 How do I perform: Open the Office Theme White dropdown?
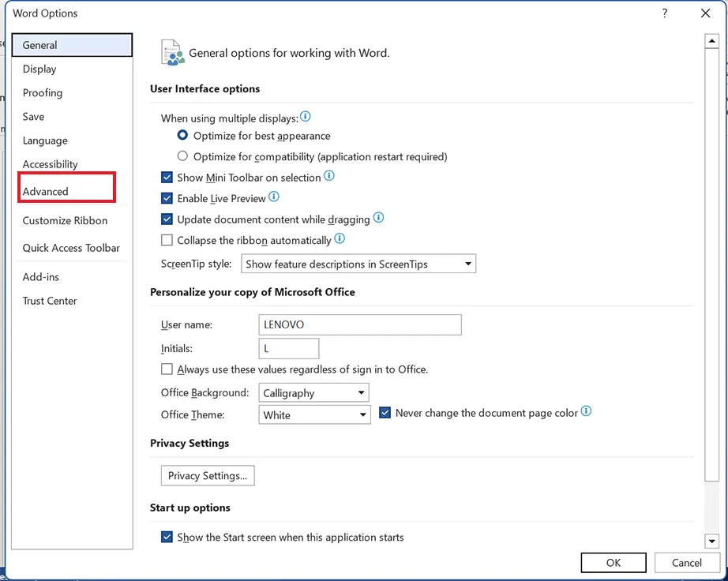coord(314,414)
